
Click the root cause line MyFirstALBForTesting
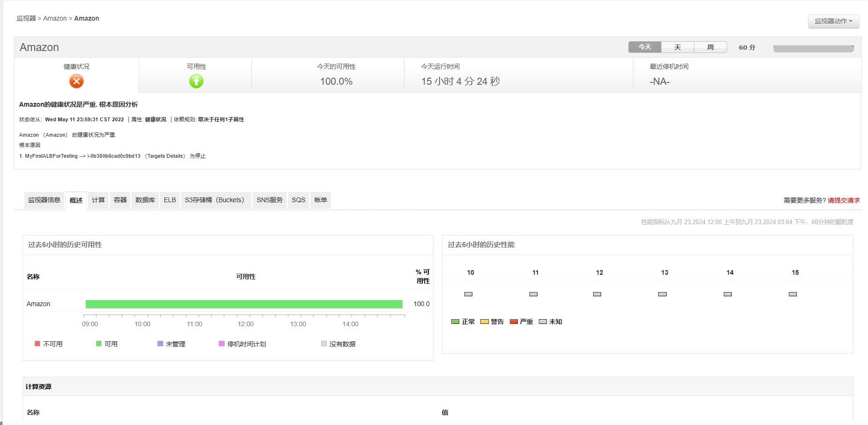[112, 156]
